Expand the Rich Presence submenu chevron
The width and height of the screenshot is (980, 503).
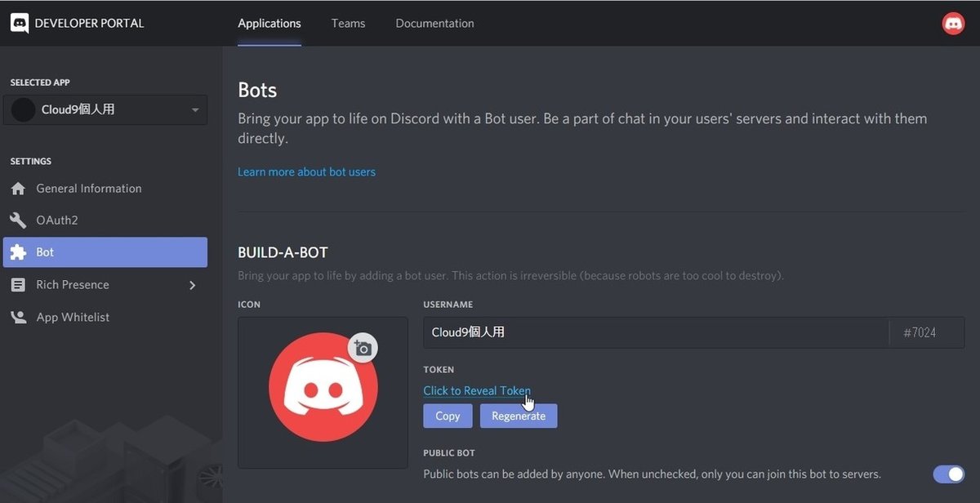(193, 285)
